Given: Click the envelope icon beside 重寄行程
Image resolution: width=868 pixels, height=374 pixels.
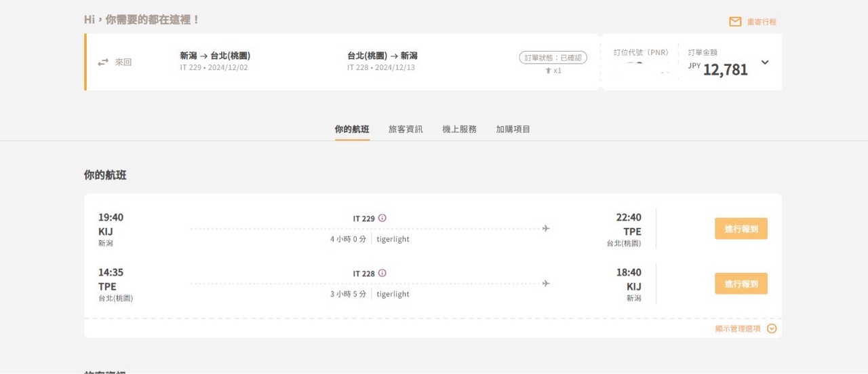Looking at the screenshot, I should point(735,22).
